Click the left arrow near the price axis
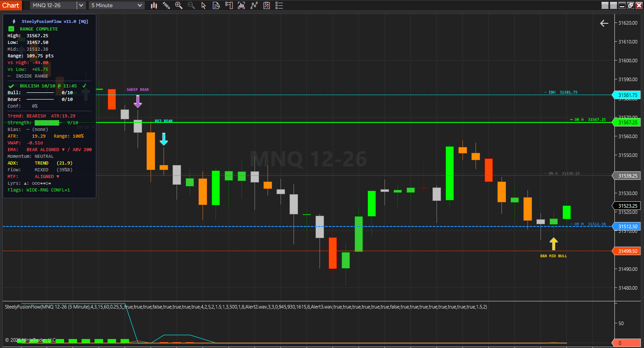 pos(604,23)
